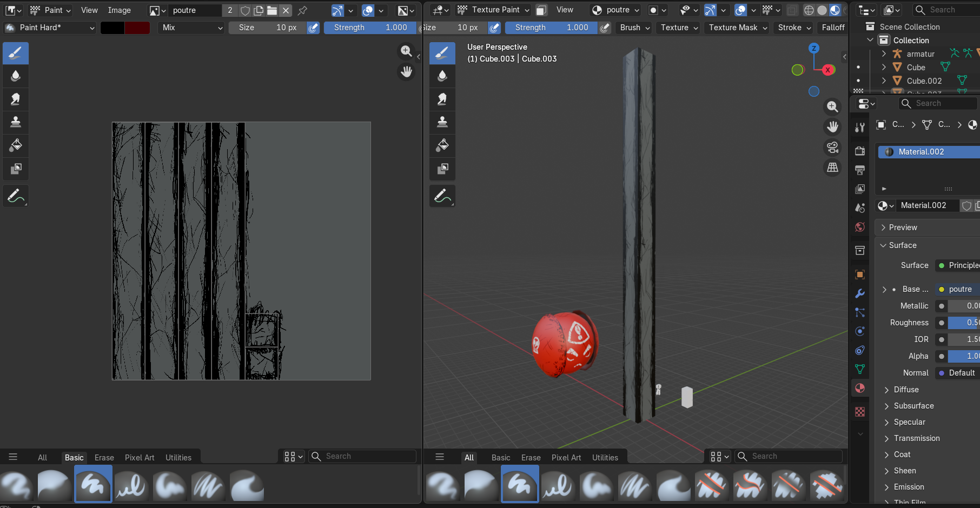This screenshot has height=508, width=980.
Task: Toggle fake user for poutre image
Action: [245, 10]
